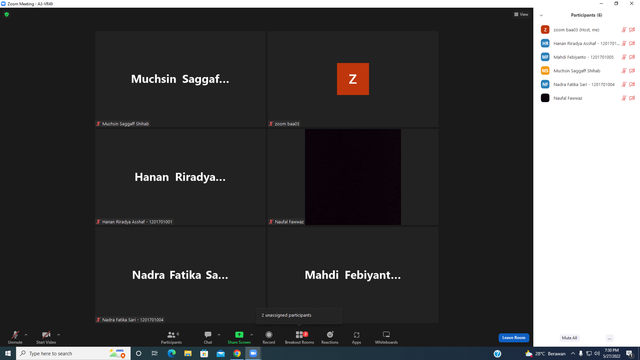
Task: Open the Chat panel
Action: point(208,337)
